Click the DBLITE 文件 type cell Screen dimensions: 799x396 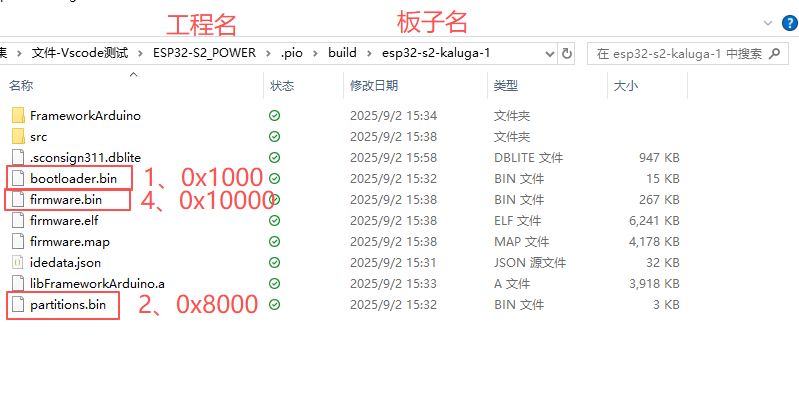(x=528, y=157)
